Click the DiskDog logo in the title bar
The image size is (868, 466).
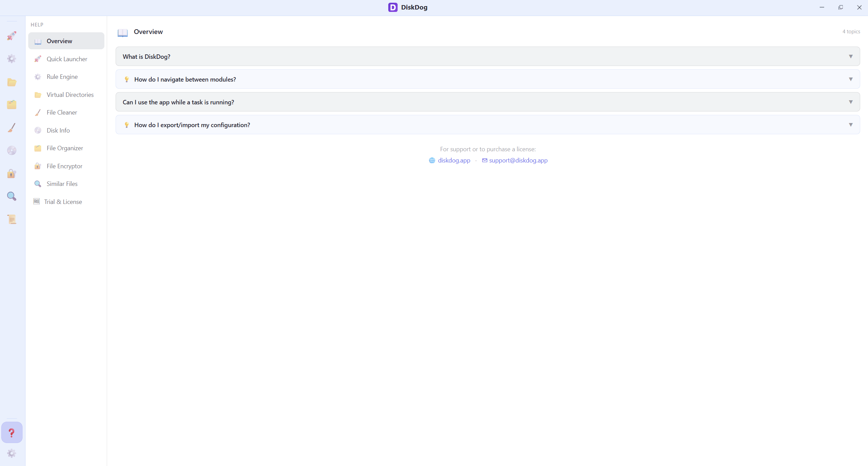click(x=393, y=7)
